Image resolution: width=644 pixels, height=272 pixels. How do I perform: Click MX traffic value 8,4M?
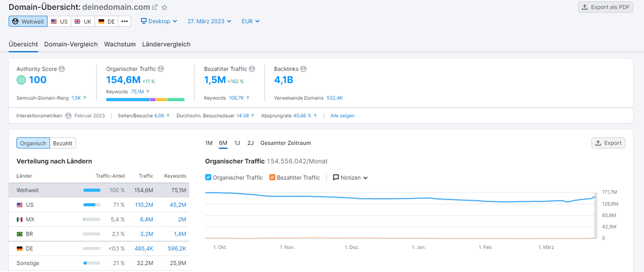coord(147,219)
